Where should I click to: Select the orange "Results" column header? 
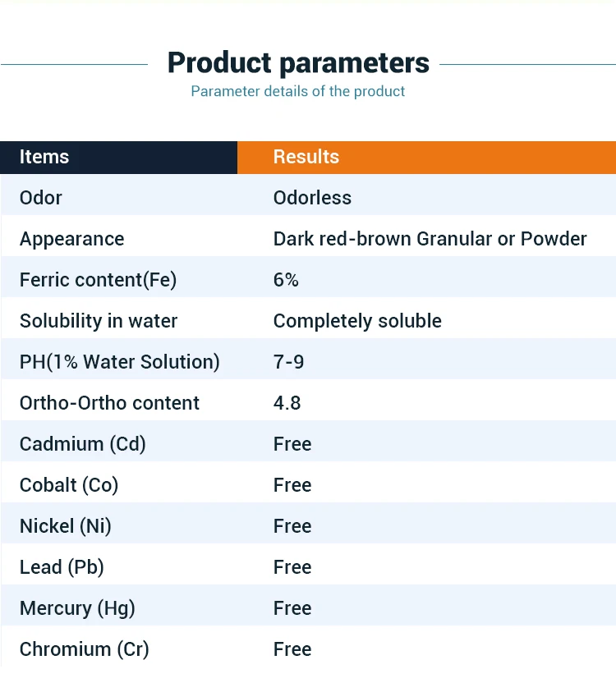pos(306,157)
